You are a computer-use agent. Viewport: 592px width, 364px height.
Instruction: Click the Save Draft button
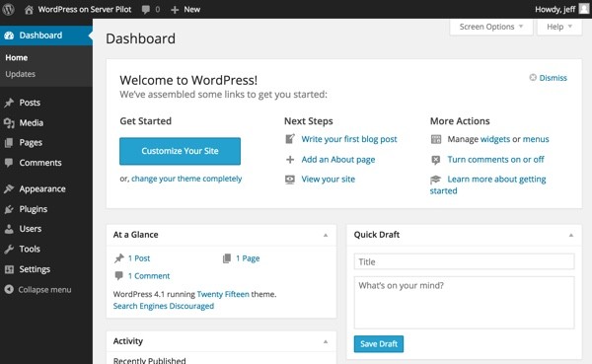pyautogui.click(x=379, y=344)
